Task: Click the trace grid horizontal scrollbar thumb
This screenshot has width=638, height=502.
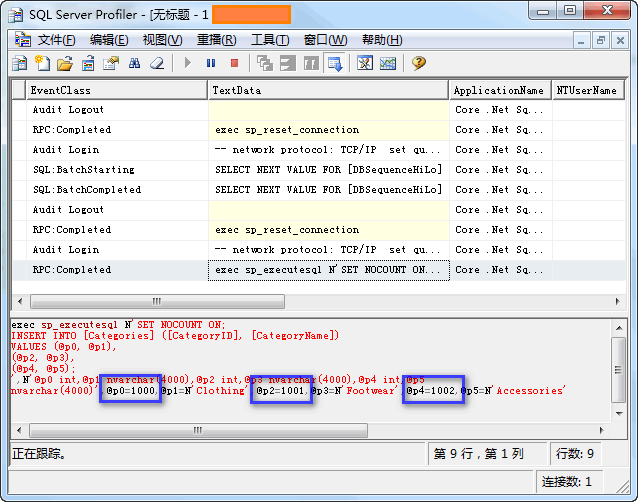Action: pos(157,301)
